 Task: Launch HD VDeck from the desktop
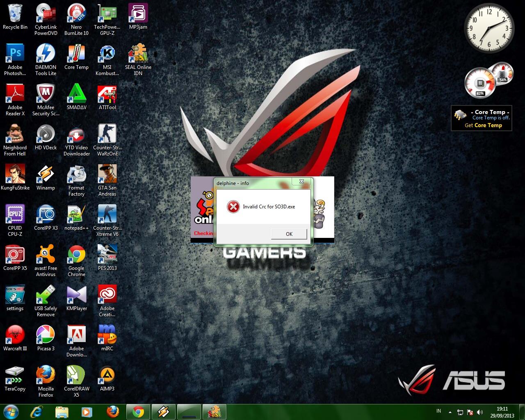(x=46, y=137)
